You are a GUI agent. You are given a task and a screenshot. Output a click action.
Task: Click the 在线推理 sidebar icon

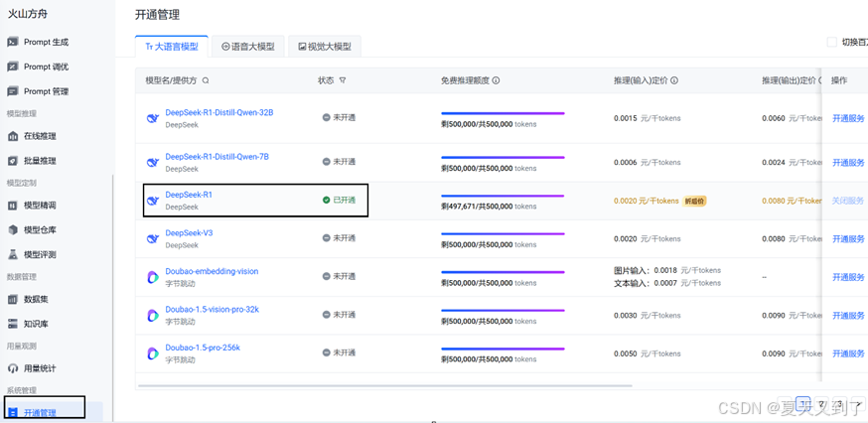(x=13, y=136)
